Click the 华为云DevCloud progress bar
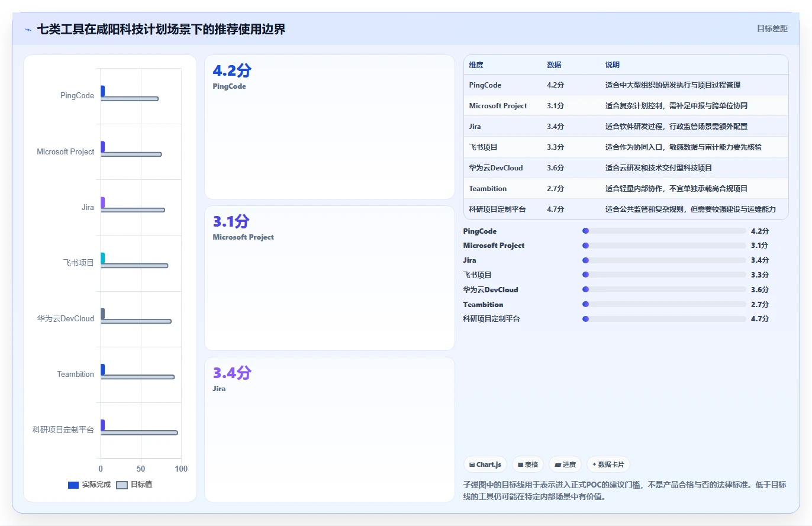 (664, 290)
